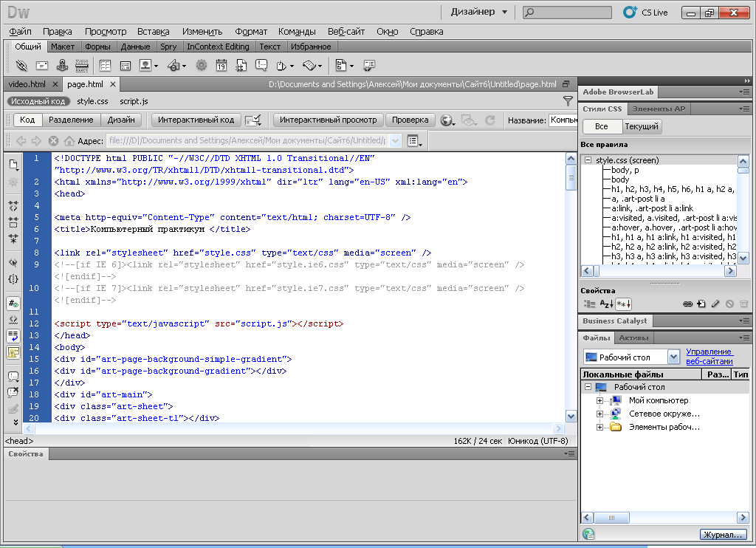Expand All coding toolbar icon

13,239
